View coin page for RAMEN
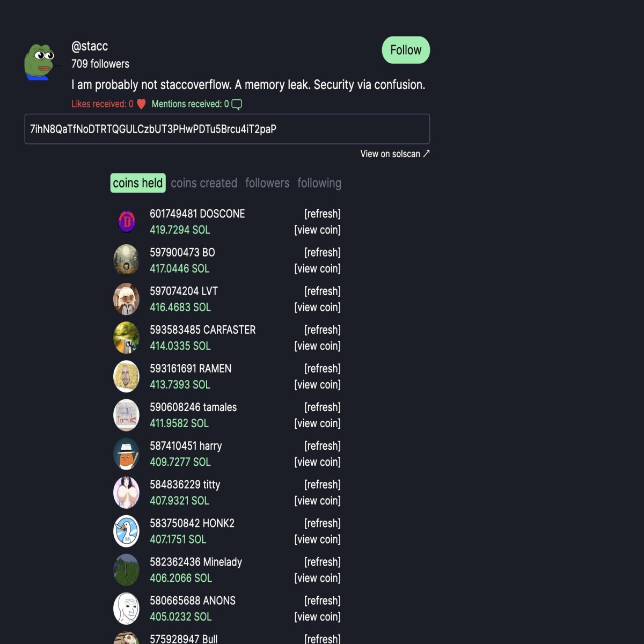This screenshot has width=644, height=644. point(318,385)
